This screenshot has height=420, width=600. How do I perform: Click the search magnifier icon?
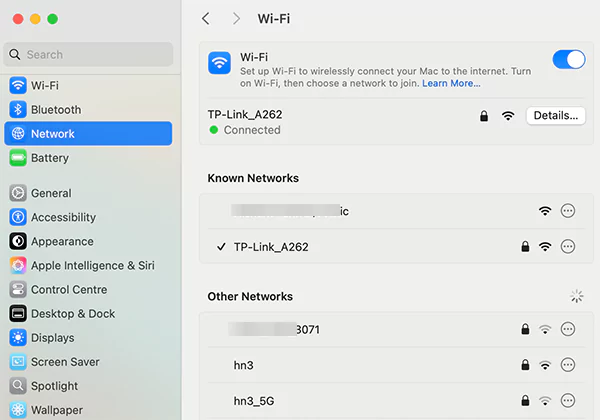point(15,54)
